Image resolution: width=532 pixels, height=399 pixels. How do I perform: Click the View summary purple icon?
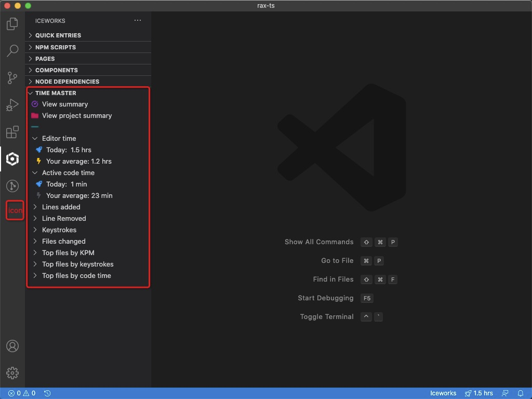34,104
